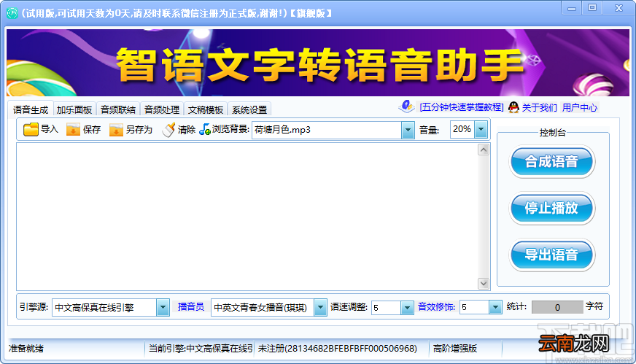
Task: Open the 文稿模板 tab
Action: (206, 109)
